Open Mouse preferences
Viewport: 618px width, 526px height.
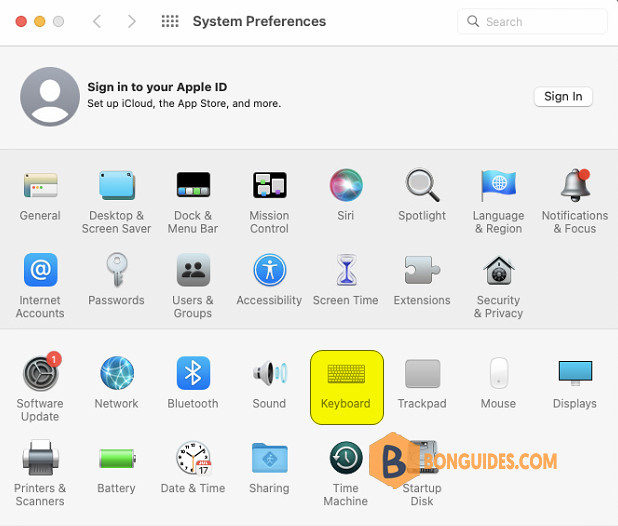pyautogui.click(x=499, y=383)
